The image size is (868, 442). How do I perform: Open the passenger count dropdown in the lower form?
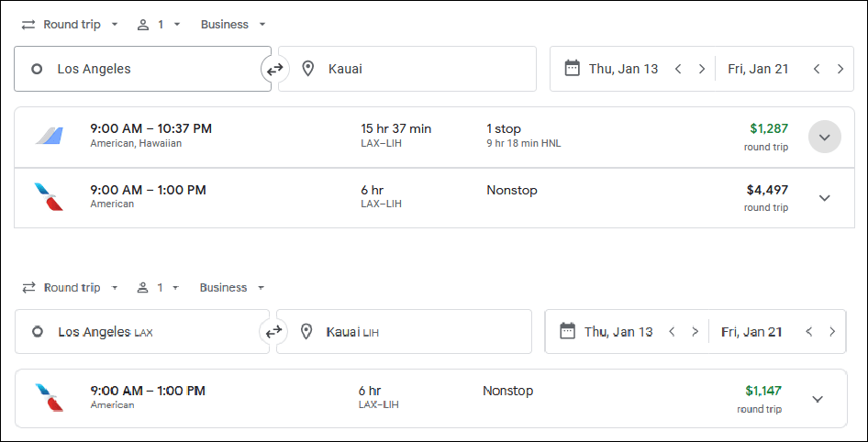tap(159, 288)
